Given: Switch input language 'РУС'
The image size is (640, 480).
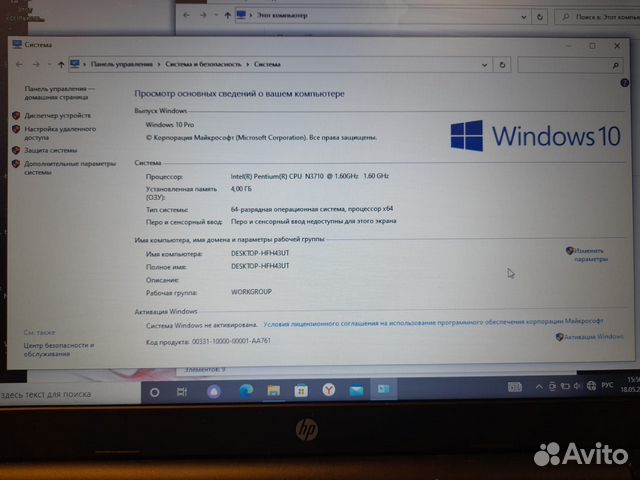Looking at the screenshot, I should 607,385.
